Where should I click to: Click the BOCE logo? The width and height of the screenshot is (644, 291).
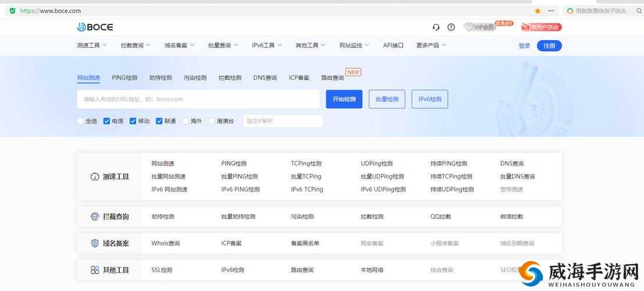95,27
